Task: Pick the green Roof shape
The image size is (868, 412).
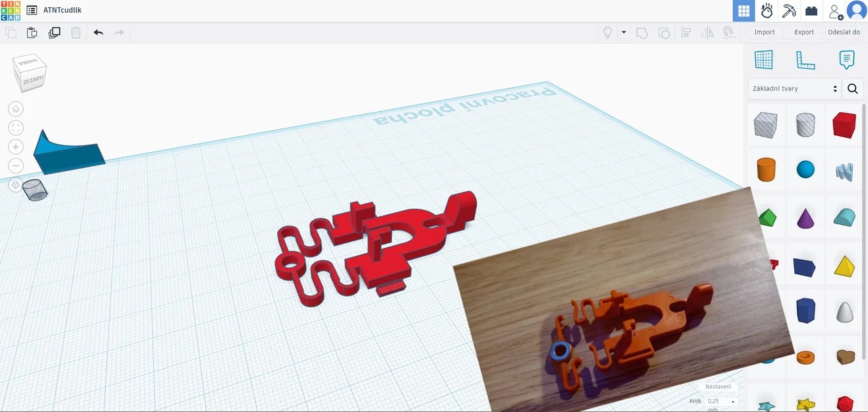Action: click(x=767, y=218)
